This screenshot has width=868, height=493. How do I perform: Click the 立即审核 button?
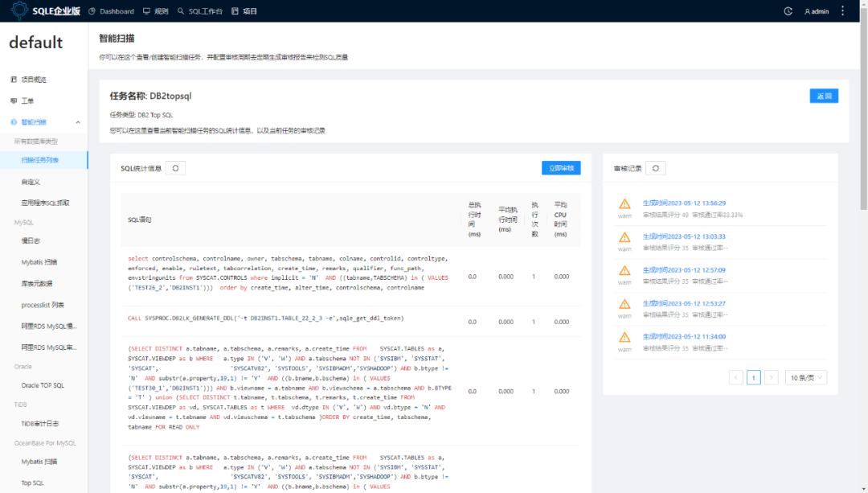[x=561, y=168]
